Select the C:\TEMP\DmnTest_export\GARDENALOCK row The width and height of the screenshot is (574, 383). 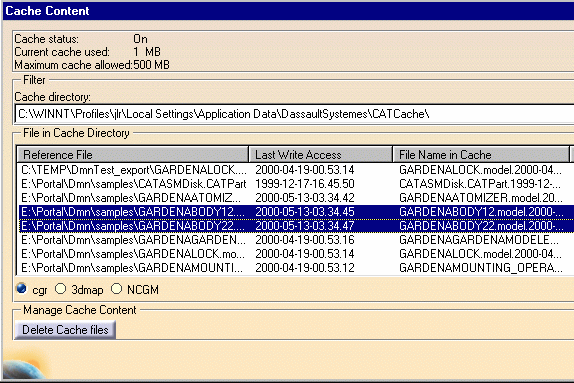pyautogui.click(x=296, y=170)
